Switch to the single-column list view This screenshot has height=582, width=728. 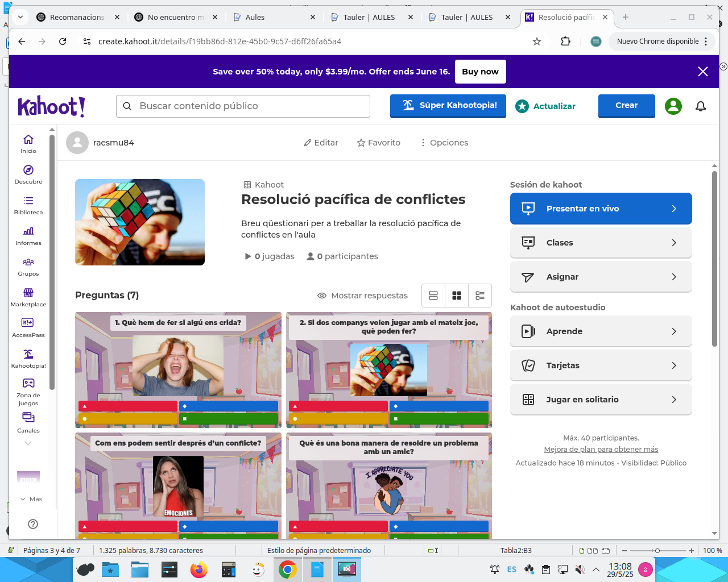(x=433, y=296)
